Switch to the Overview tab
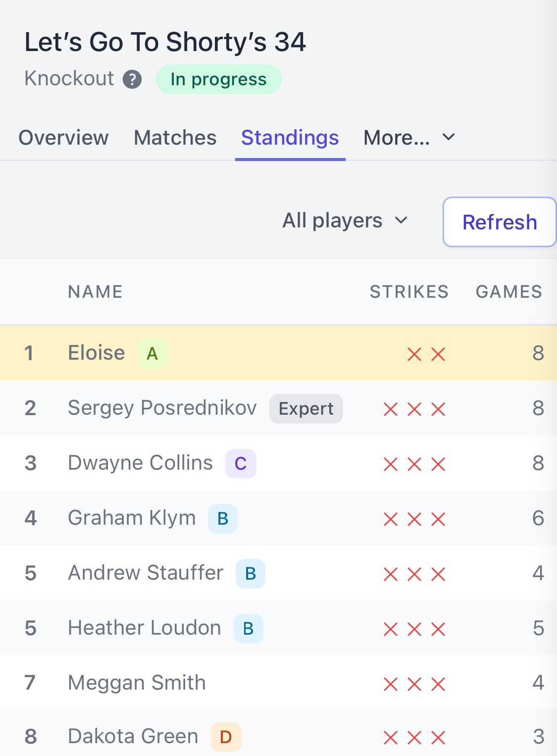Image resolution: width=557 pixels, height=756 pixels. pyautogui.click(x=63, y=138)
